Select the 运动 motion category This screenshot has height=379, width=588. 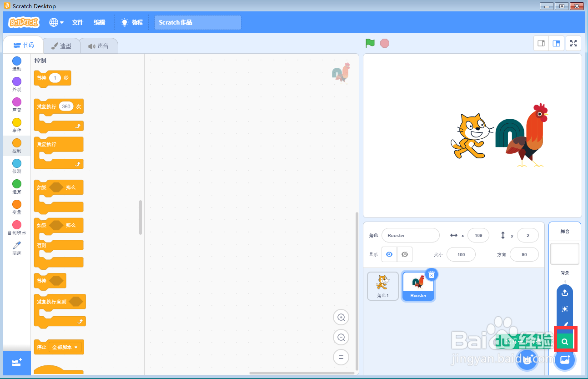click(x=17, y=64)
